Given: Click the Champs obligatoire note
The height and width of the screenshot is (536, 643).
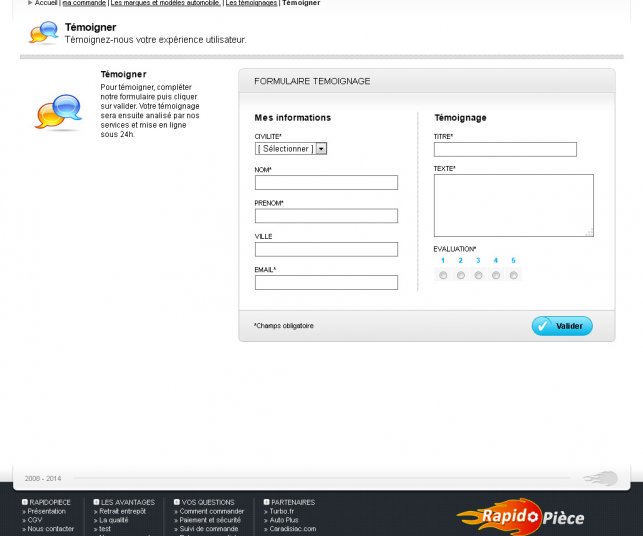Looking at the screenshot, I should click(x=283, y=326).
